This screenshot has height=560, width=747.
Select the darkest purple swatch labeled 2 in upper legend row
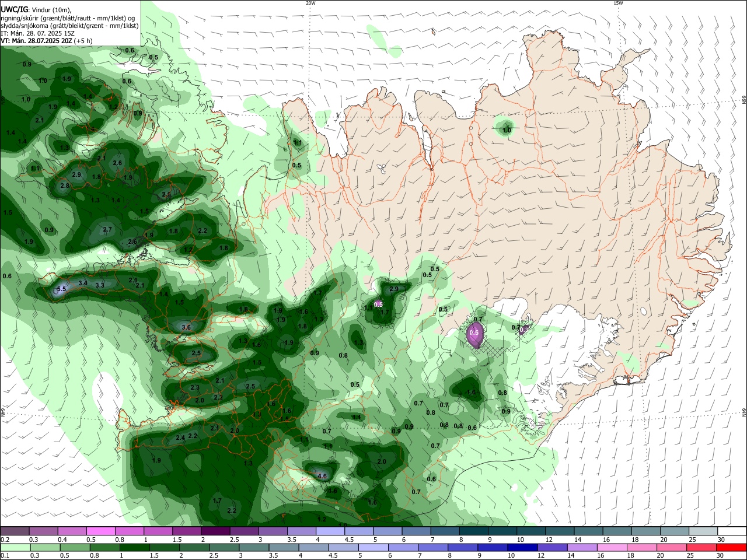tap(215, 531)
